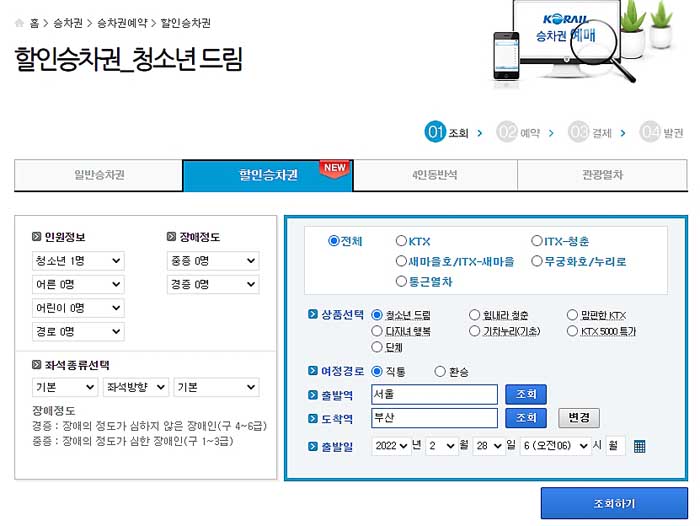Select the KTX train type radio
Viewport: 700px width, 526px height.
point(401,241)
